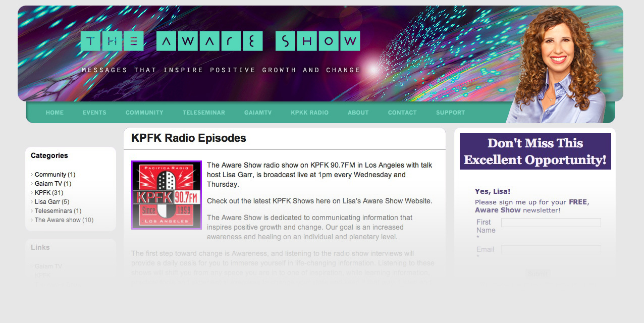
Task: Open the ABOUT page
Action: point(358,113)
